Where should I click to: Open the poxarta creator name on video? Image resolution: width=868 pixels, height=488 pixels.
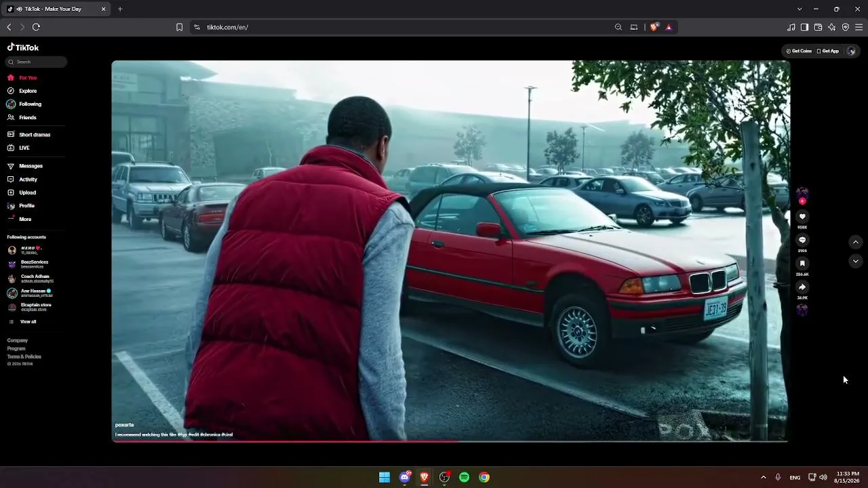click(125, 425)
